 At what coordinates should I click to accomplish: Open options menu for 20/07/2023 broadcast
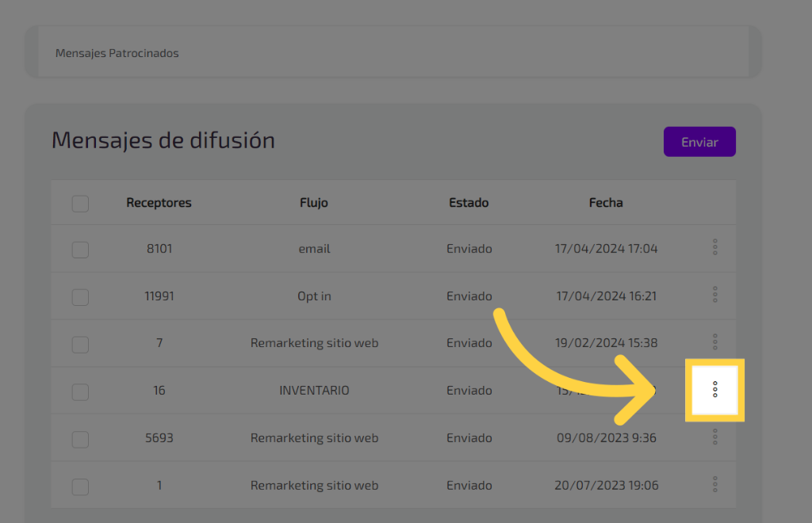[x=715, y=484]
